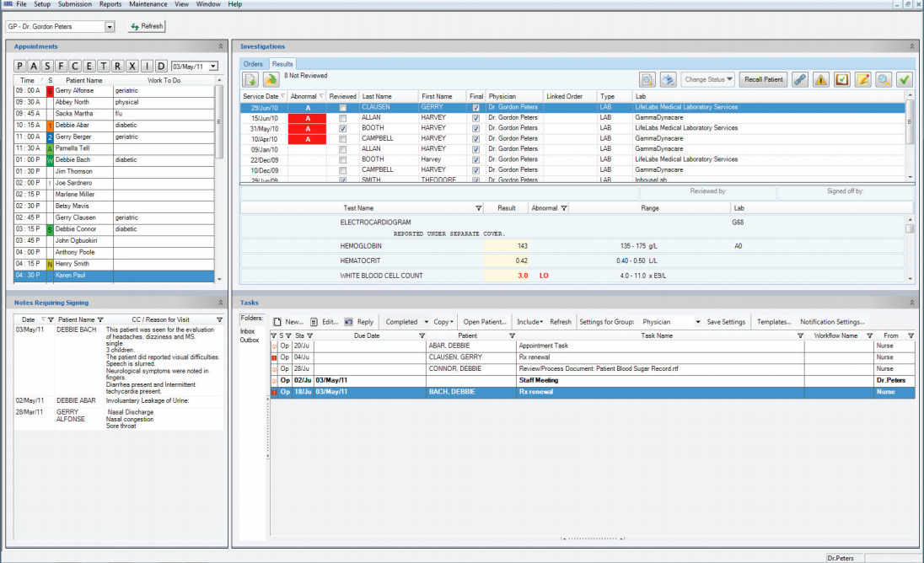
Task: Click the document preview icon before Change Status
Action: [647, 79]
